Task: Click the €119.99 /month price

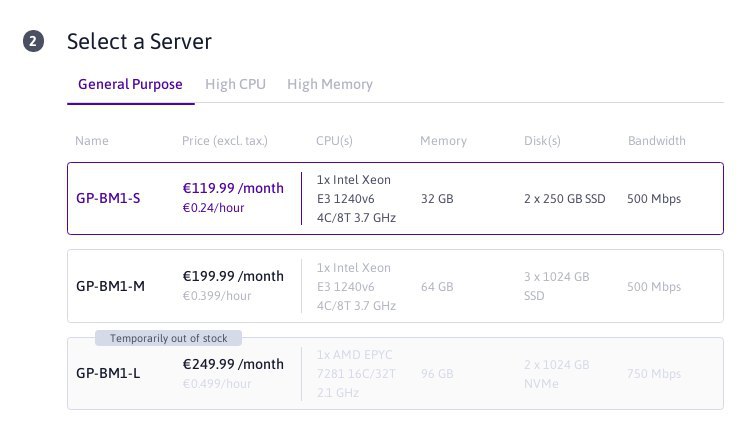Action: coord(233,188)
